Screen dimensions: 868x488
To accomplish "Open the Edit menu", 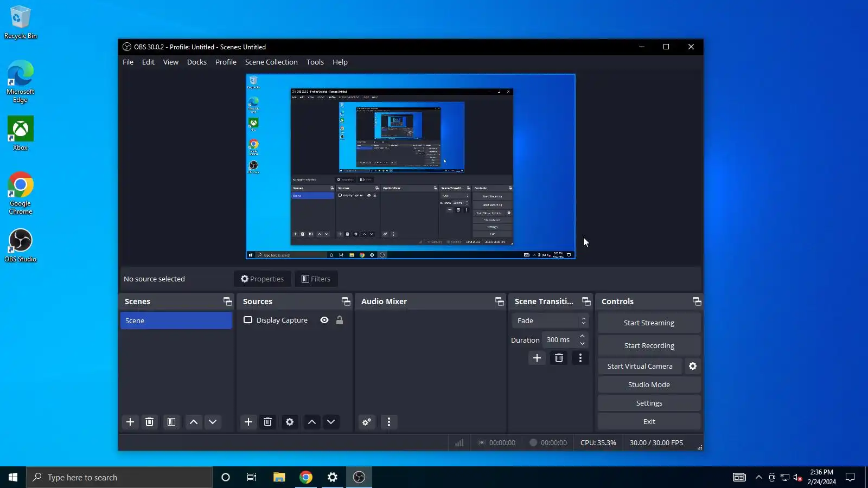I will tap(148, 62).
